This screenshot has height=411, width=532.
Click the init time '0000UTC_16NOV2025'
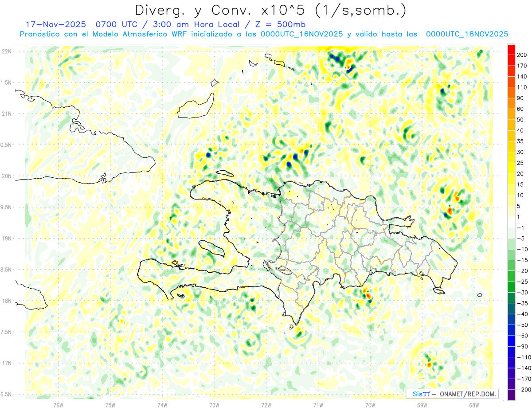coord(301,34)
